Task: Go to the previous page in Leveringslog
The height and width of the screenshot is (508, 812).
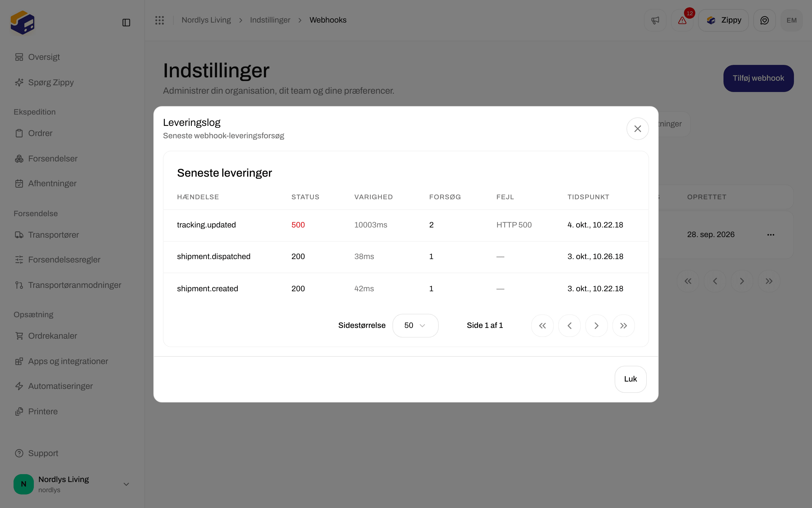Action: [x=570, y=326]
